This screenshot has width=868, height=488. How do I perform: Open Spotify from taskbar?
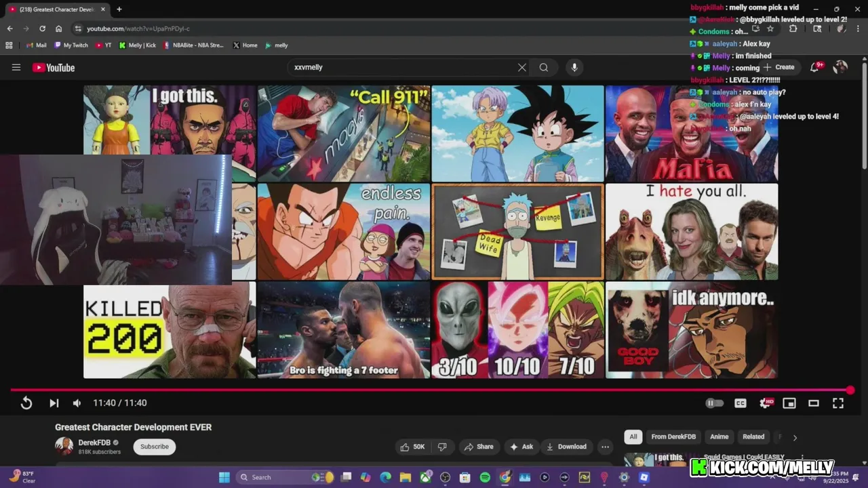485,477
